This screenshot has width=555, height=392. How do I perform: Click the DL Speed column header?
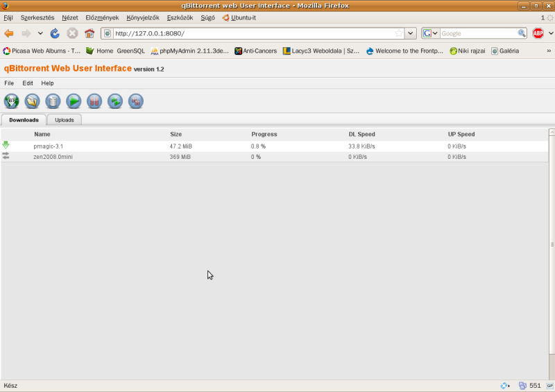(361, 134)
